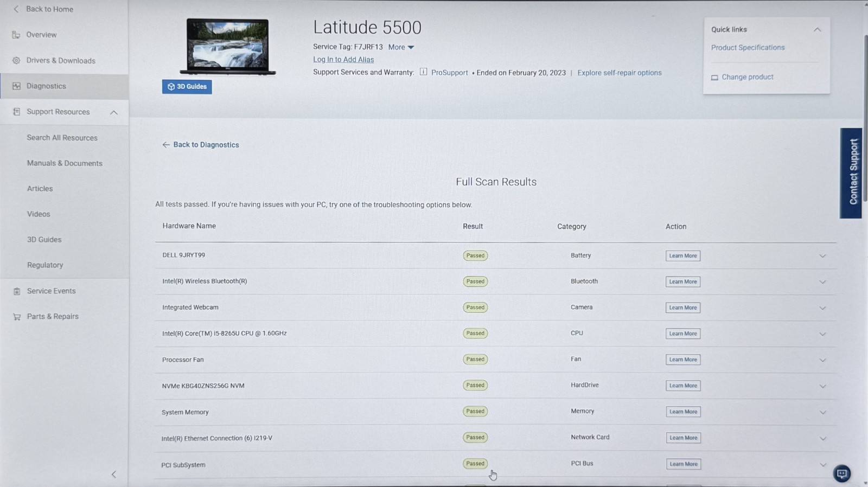This screenshot has height=487, width=868.
Task: Open Videos in the sidebar
Action: point(39,214)
